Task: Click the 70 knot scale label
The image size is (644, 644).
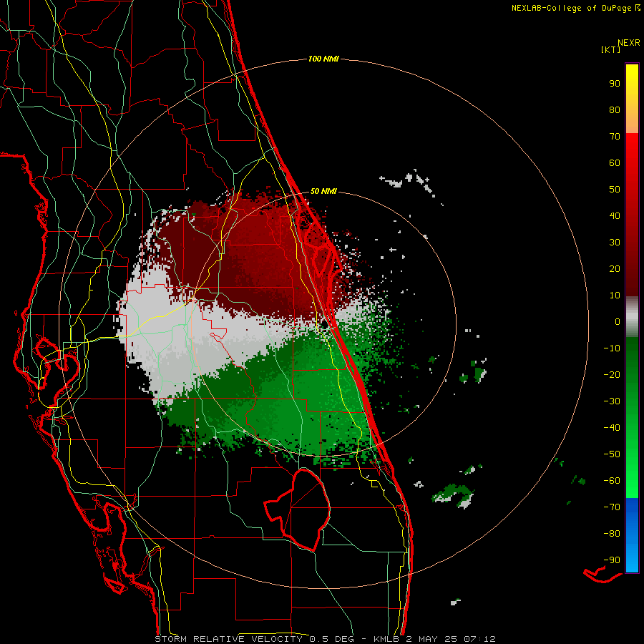Action: tap(615, 137)
